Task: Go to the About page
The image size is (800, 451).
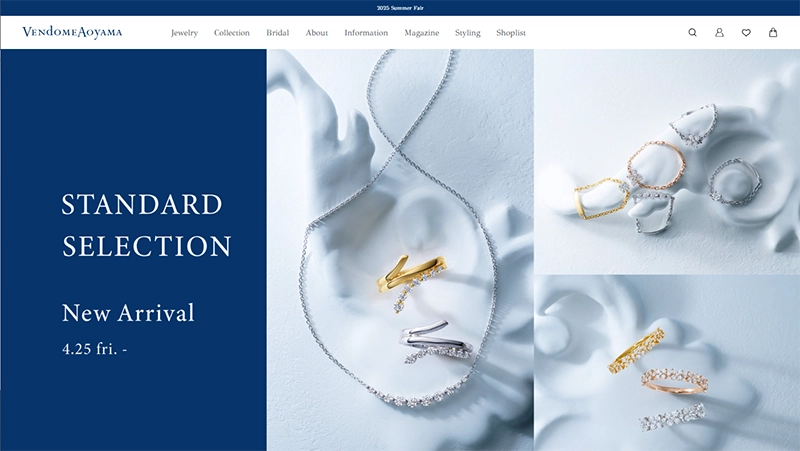Action: 316,33
